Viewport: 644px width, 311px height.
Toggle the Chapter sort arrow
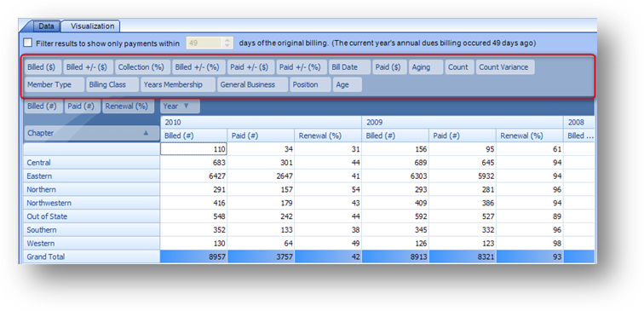[146, 133]
